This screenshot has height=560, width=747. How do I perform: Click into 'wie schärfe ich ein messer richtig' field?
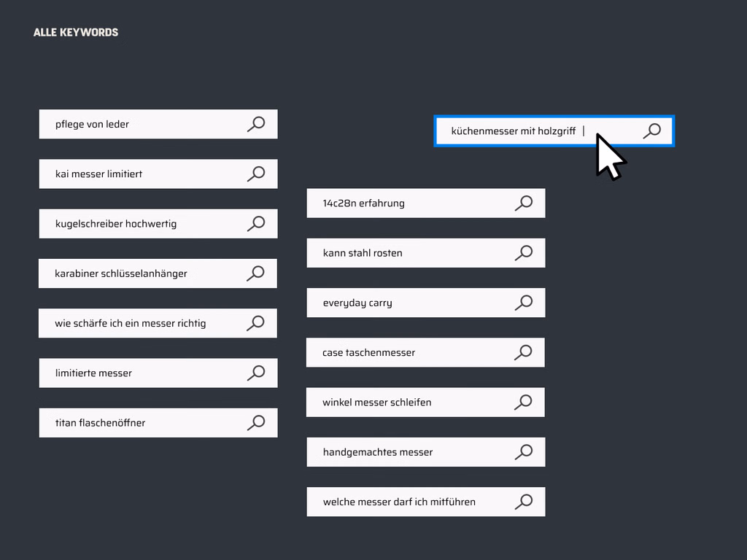139,323
